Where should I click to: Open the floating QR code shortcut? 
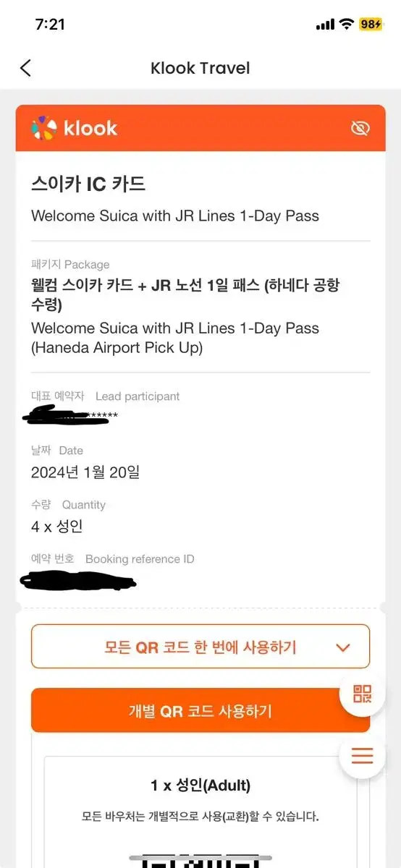point(363,694)
